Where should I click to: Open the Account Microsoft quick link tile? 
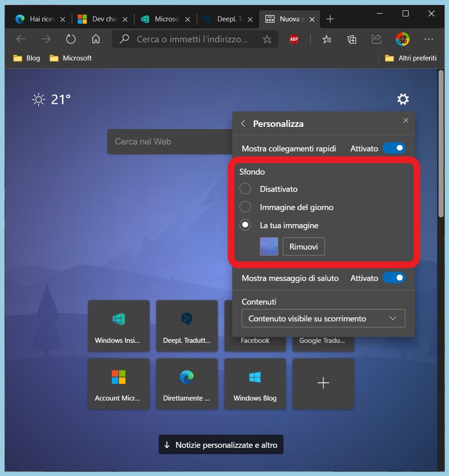pos(119,384)
